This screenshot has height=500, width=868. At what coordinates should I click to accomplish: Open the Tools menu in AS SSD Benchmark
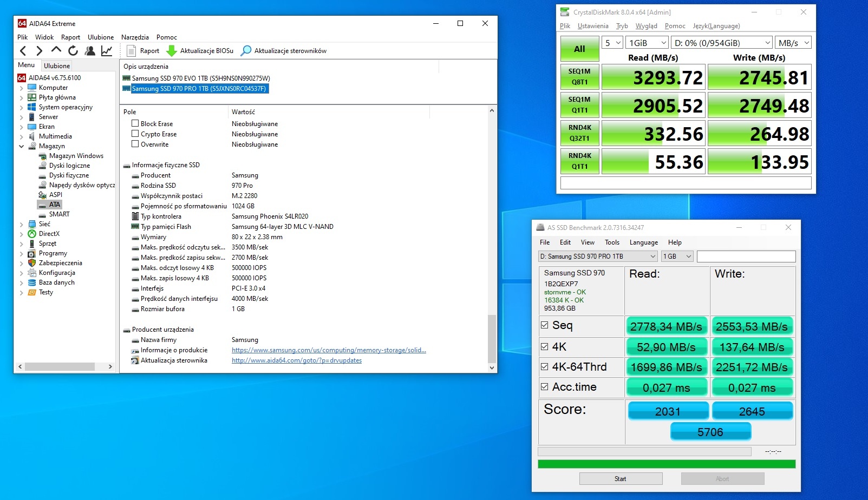tap(612, 242)
